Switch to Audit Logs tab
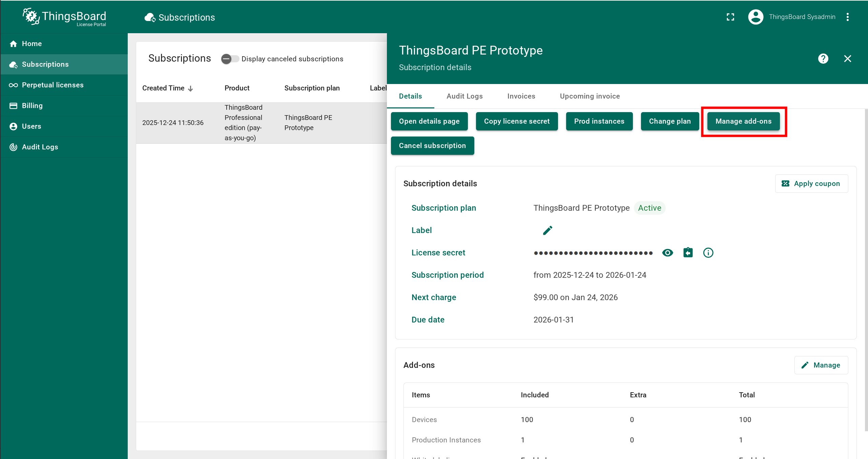 click(464, 96)
